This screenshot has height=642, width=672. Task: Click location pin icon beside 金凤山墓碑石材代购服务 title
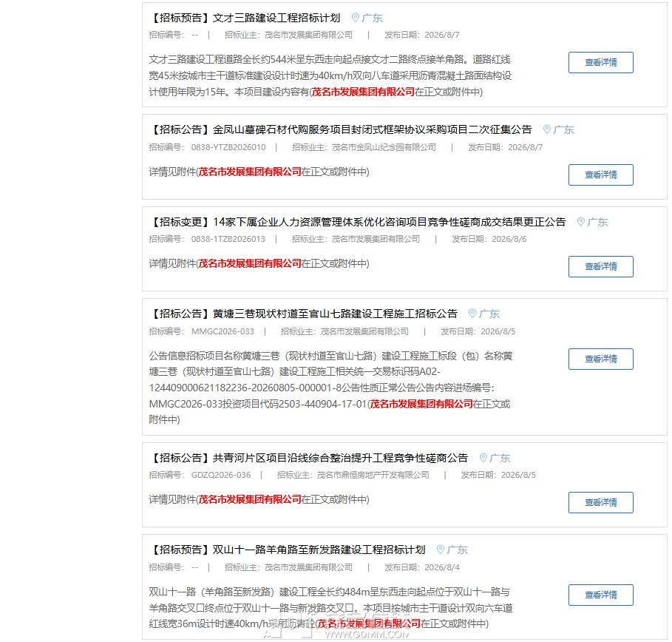(x=546, y=129)
